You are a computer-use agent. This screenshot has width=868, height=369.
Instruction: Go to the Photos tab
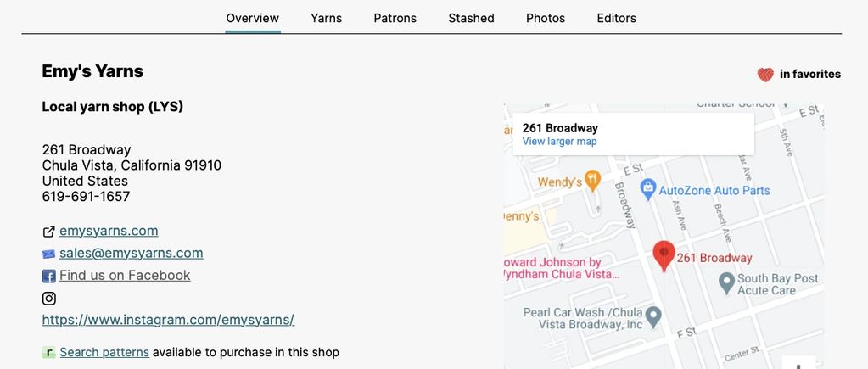coord(546,18)
